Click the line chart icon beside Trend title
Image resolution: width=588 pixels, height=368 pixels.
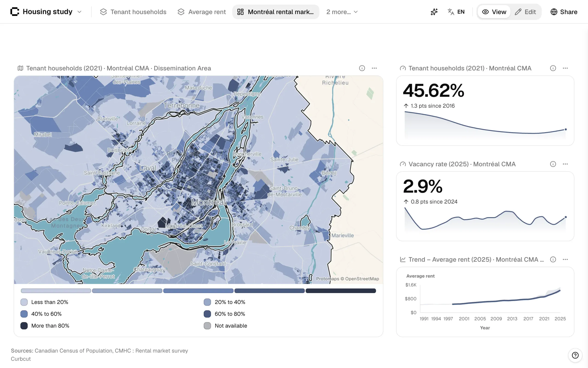coord(403,259)
